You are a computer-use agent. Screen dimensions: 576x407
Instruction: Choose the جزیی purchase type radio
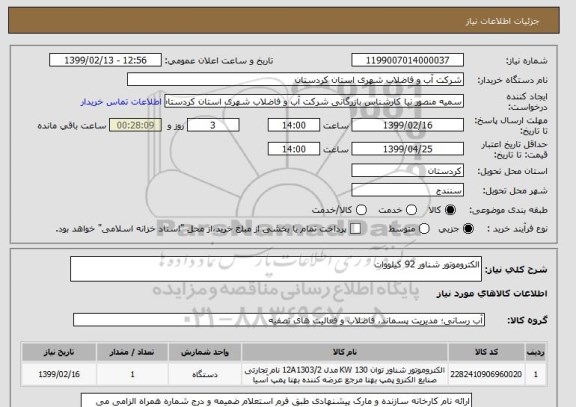pos(468,229)
